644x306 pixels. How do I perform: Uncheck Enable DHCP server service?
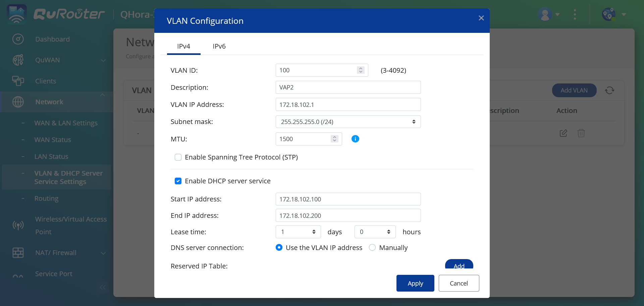[178, 181]
